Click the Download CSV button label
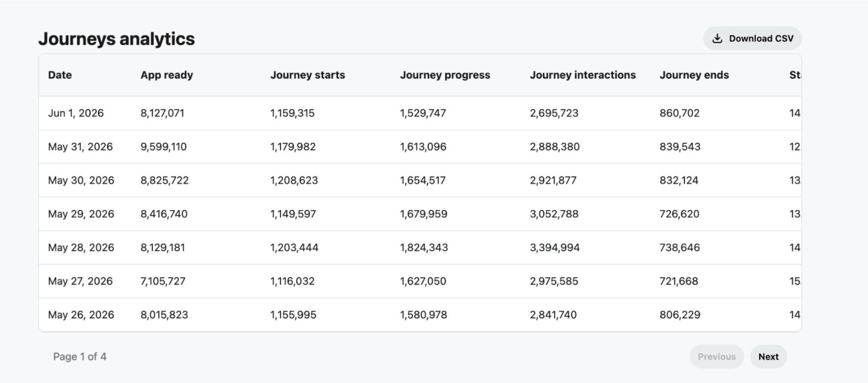The width and height of the screenshot is (868, 383). pyautogui.click(x=761, y=38)
